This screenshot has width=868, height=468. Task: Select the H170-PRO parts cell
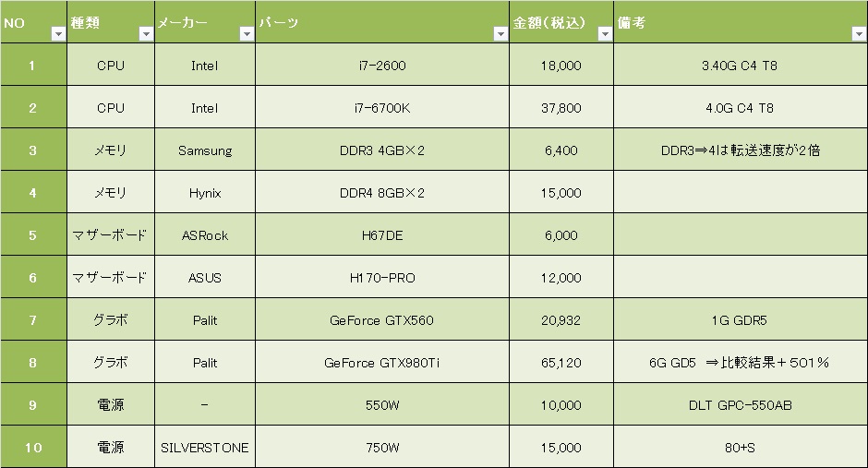381,278
